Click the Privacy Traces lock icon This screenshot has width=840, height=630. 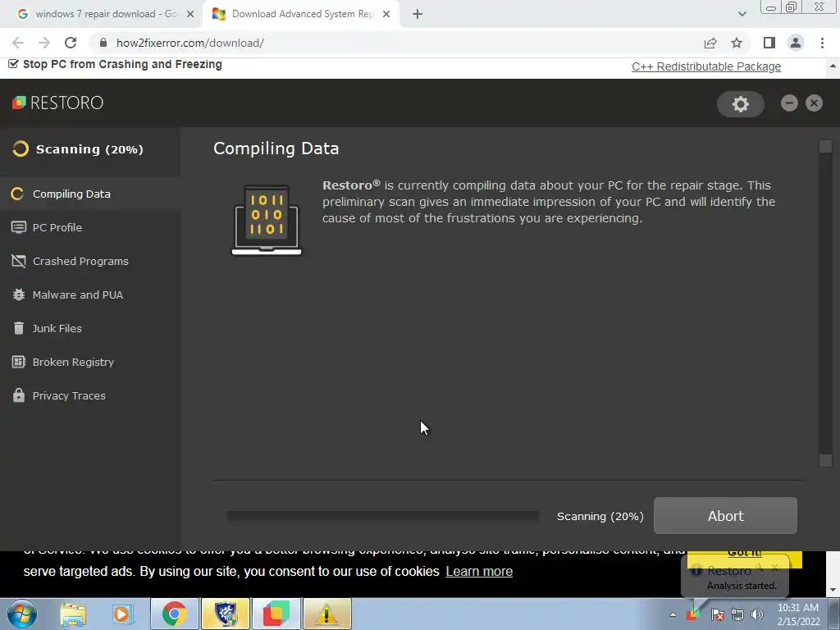[19, 395]
